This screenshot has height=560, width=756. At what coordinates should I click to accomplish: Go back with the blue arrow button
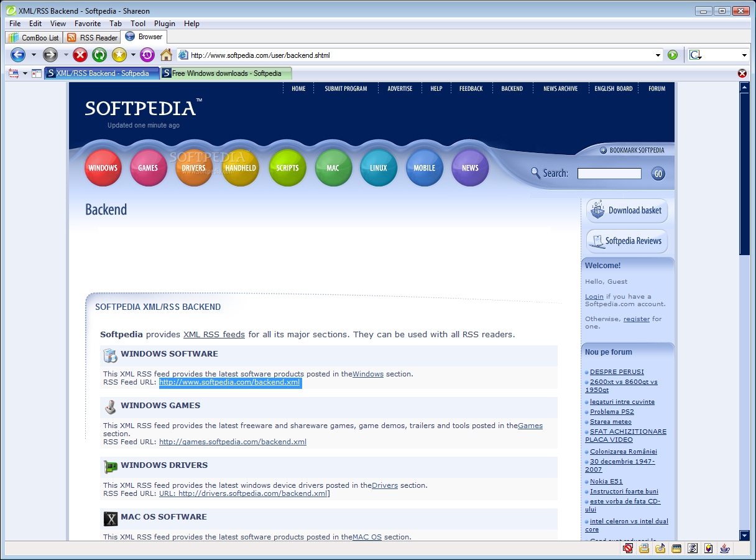(18, 55)
